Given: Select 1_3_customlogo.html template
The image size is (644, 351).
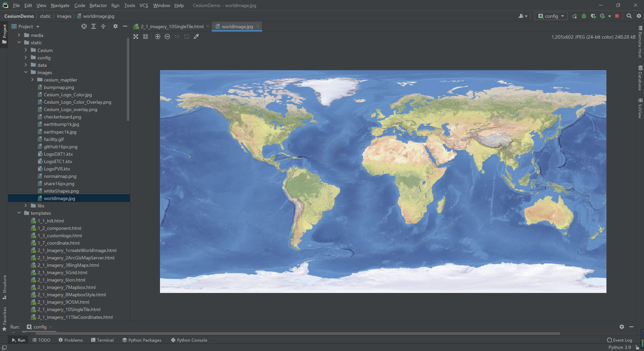Looking at the screenshot, I should 59,236.
